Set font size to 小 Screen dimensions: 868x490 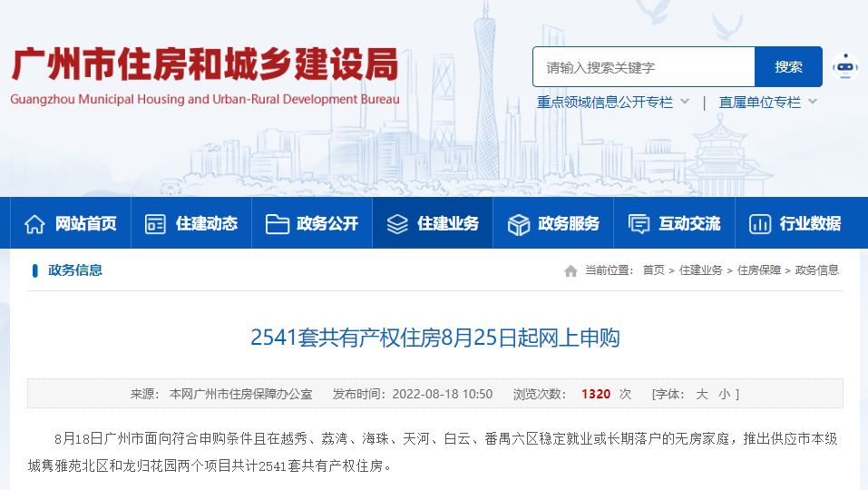tap(724, 394)
